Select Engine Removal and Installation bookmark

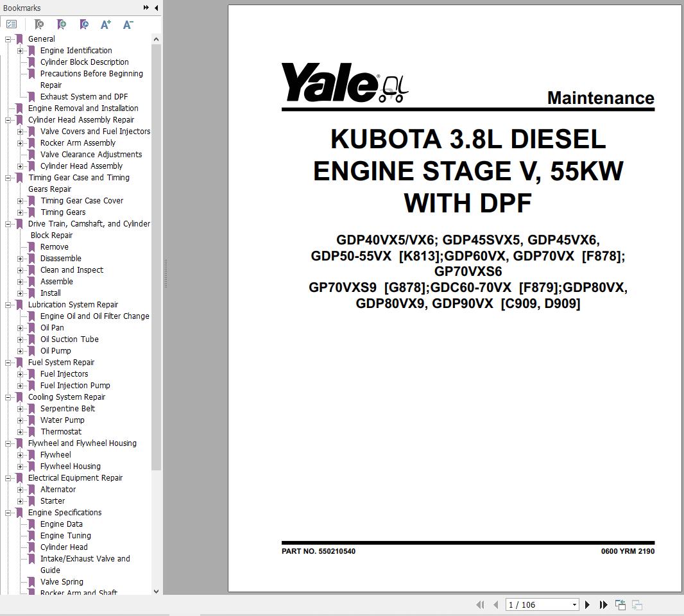(x=83, y=108)
